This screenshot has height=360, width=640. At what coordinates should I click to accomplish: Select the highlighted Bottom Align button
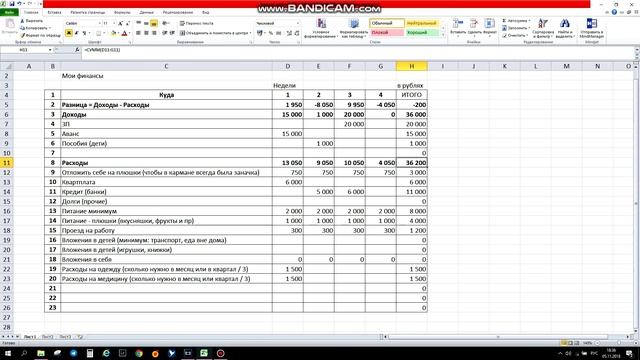click(x=154, y=23)
